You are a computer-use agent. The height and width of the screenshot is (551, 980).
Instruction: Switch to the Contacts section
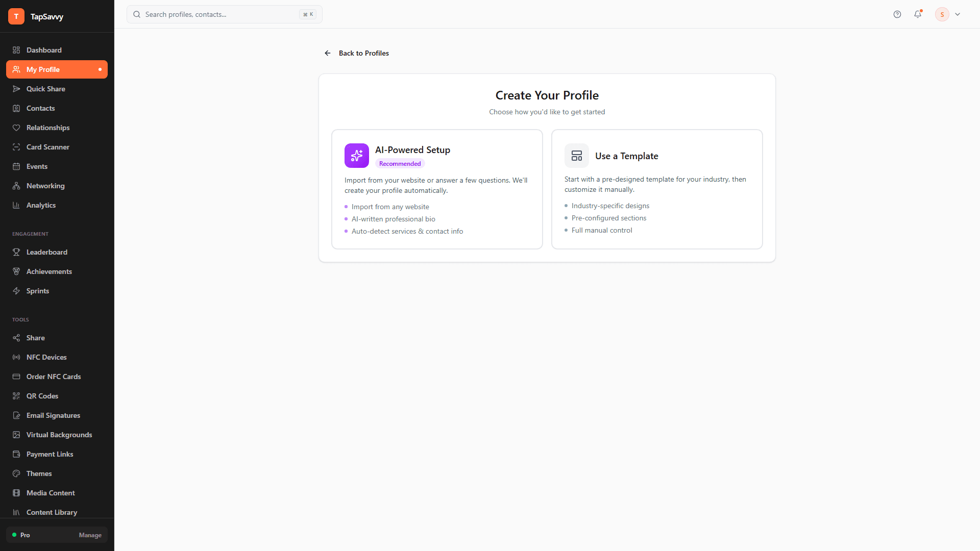pos(41,108)
